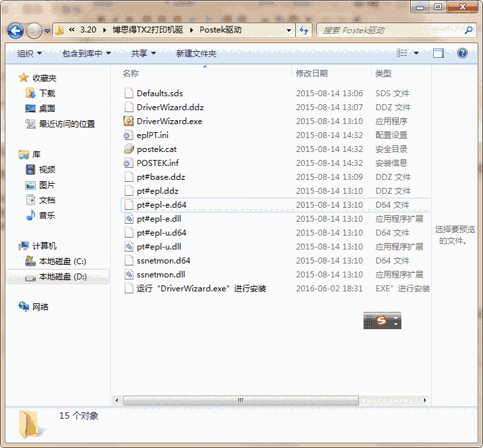This screenshot has width=483, height=448.
Task: Sort by the 名称 column header
Action: coord(131,73)
